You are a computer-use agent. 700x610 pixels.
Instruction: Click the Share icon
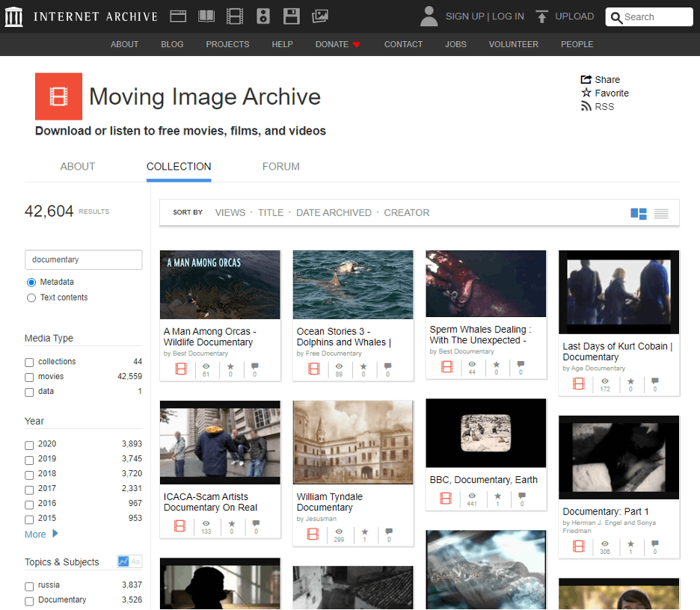tap(586, 79)
